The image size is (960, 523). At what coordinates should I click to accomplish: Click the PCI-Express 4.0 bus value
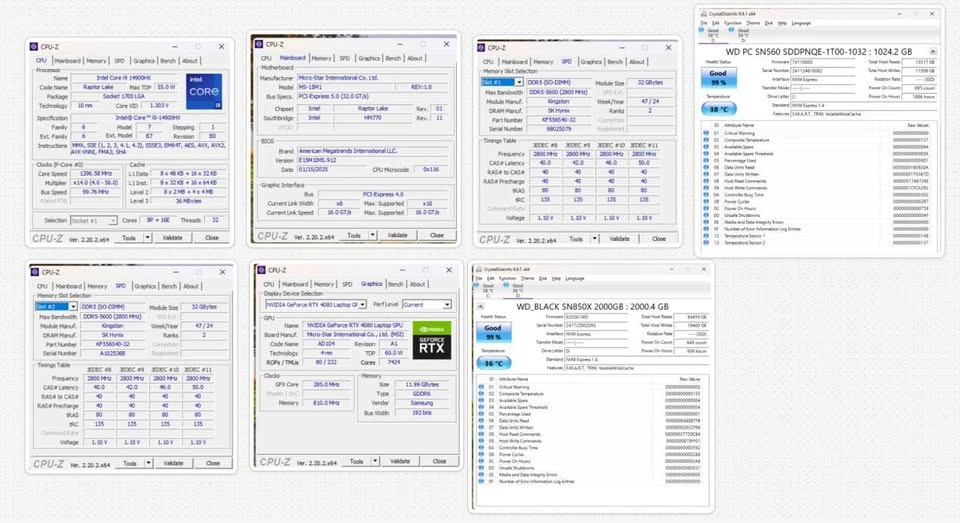click(x=383, y=194)
